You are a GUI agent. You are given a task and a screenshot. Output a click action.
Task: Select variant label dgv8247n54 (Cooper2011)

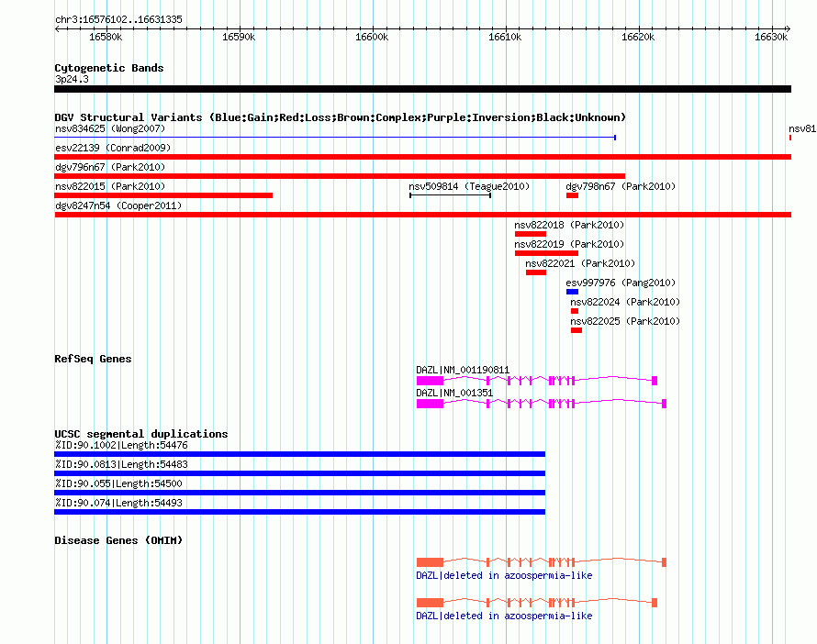point(118,205)
